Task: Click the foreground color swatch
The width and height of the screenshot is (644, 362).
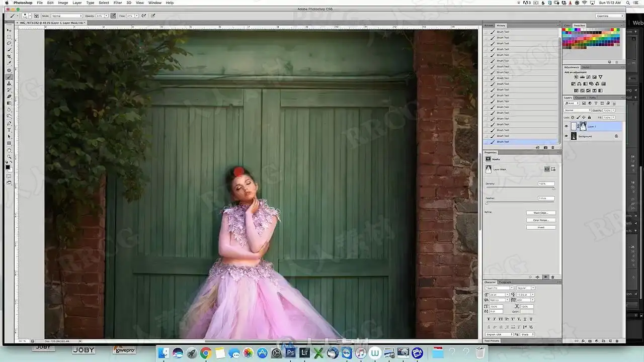Action: pos(8,166)
